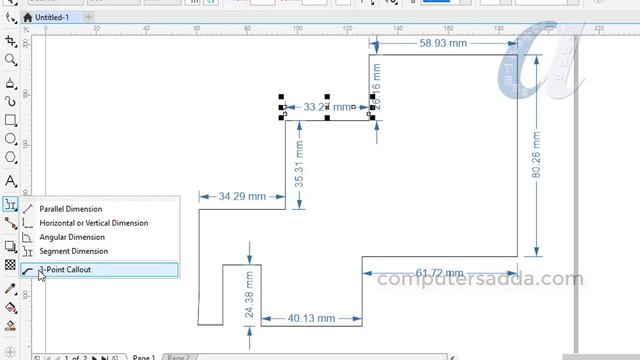Click the active Dimension tool in toolbox
The image size is (640, 360).
pyautogui.click(x=10, y=204)
